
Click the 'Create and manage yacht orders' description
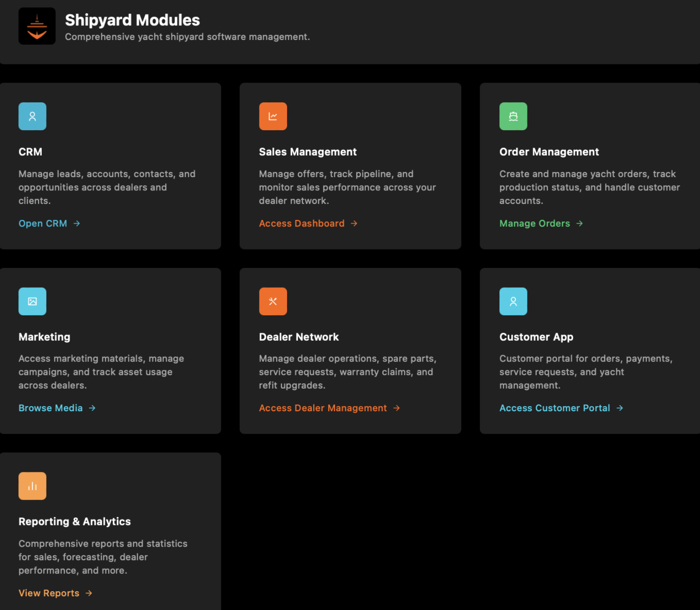[590, 187]
